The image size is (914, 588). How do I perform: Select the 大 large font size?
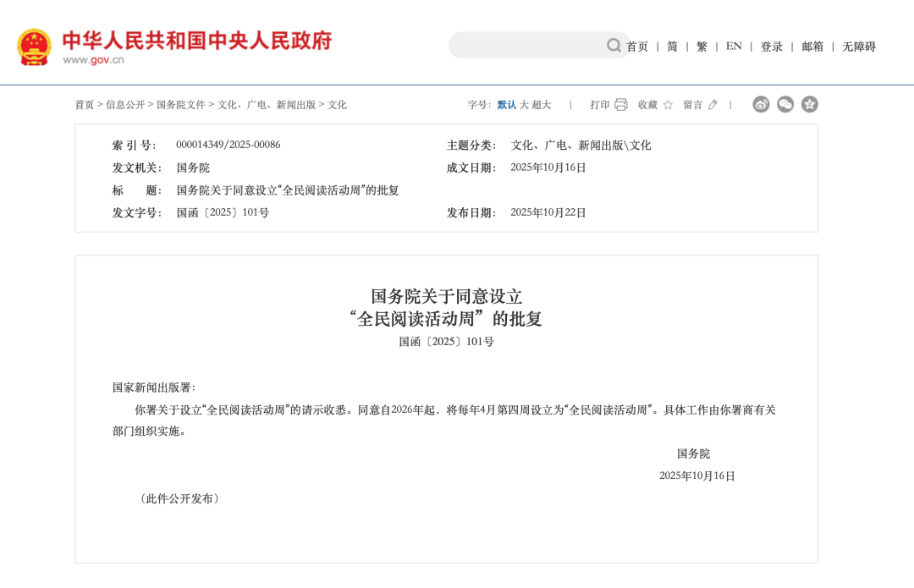tap(525, 105)
